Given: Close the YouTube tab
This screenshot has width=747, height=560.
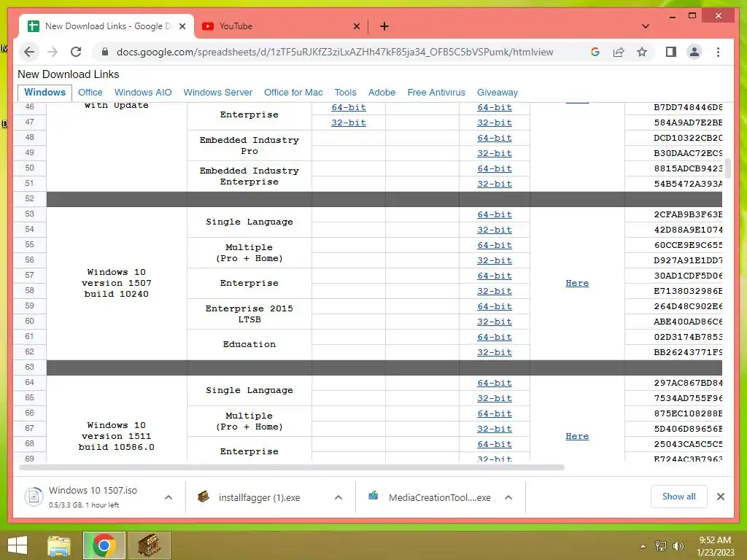Looking at the screenshot, I should (356, 27).
